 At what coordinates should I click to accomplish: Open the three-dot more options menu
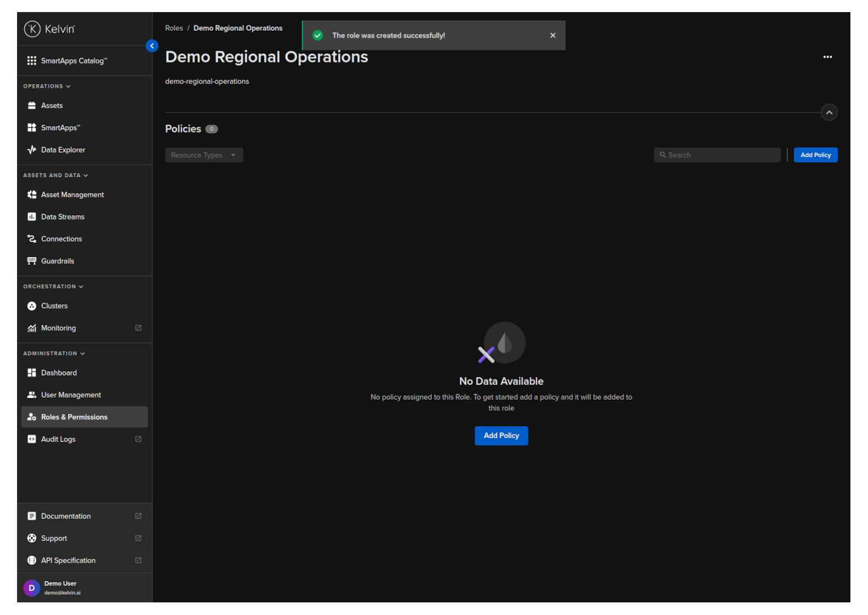(827, 57)
